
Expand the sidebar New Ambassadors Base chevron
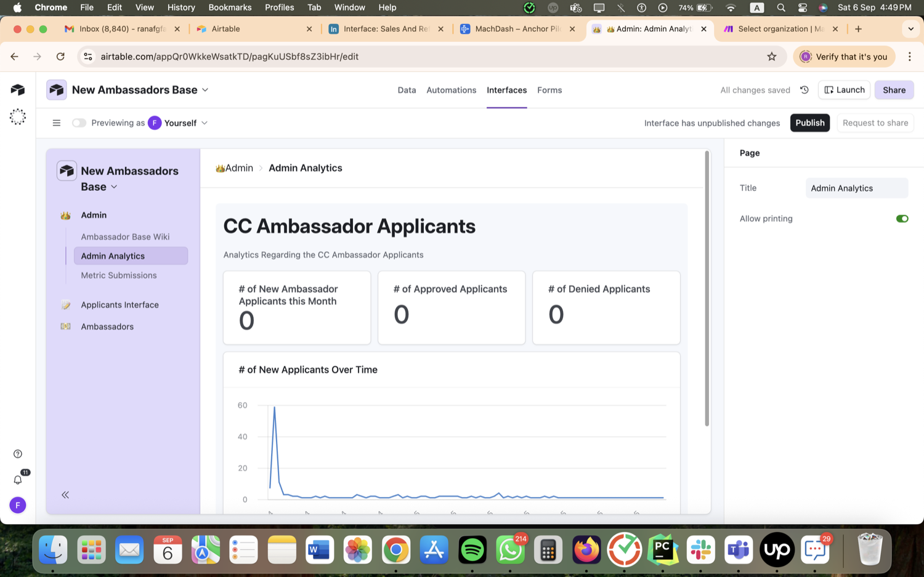click(114, 187)
